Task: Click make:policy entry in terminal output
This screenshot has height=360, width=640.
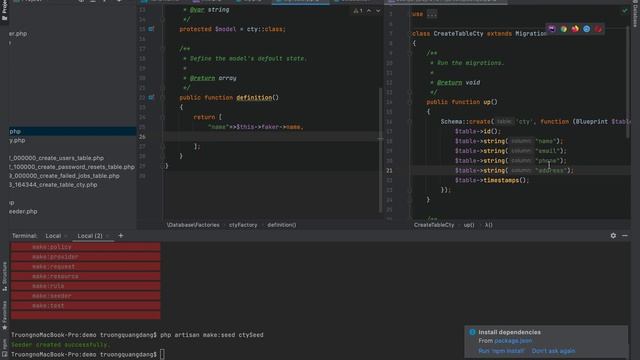Action: [x=51, y=247]
